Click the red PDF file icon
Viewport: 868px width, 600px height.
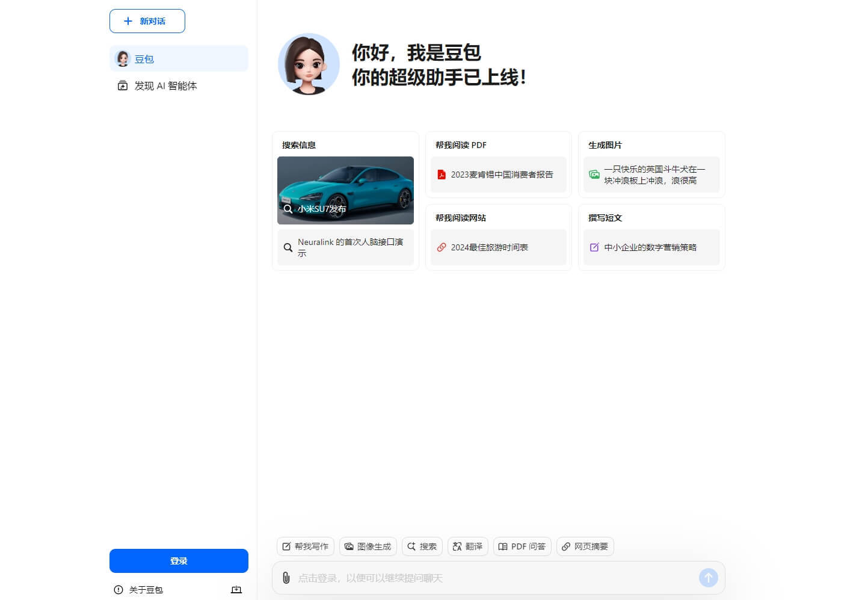coord(442,175)
